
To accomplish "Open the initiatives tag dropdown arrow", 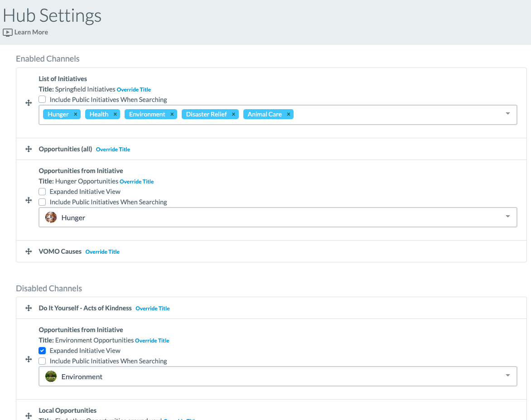I will [507, 114].
